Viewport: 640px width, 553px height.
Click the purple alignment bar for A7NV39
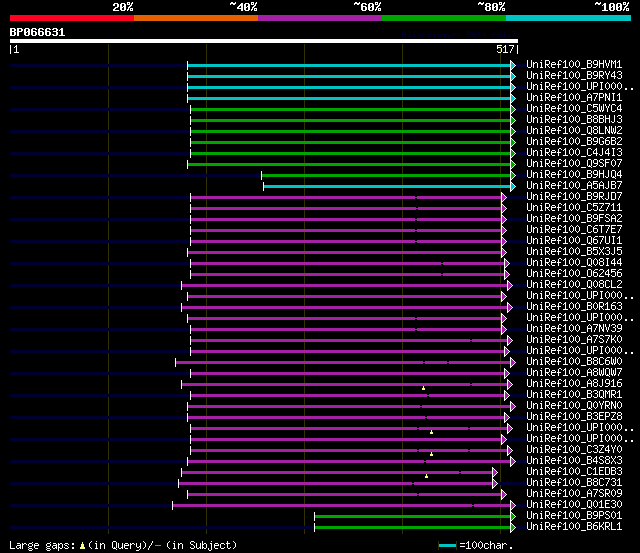tap(348, 329)
